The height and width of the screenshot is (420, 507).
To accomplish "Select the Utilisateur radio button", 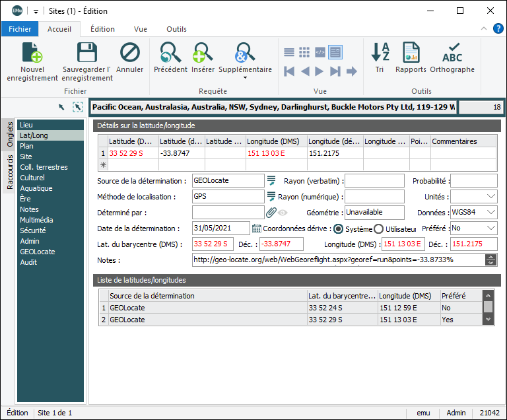I will click(x=379, y=228).
